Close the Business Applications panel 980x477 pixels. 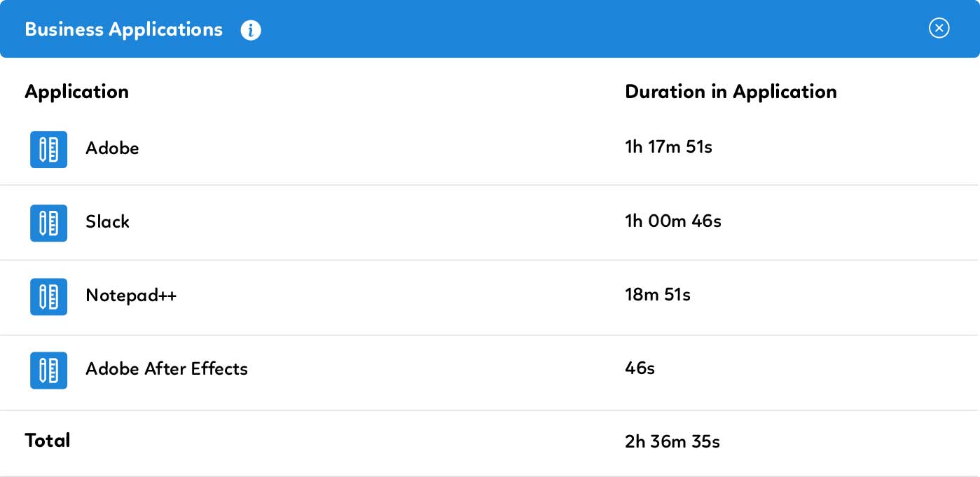[939, 28]
